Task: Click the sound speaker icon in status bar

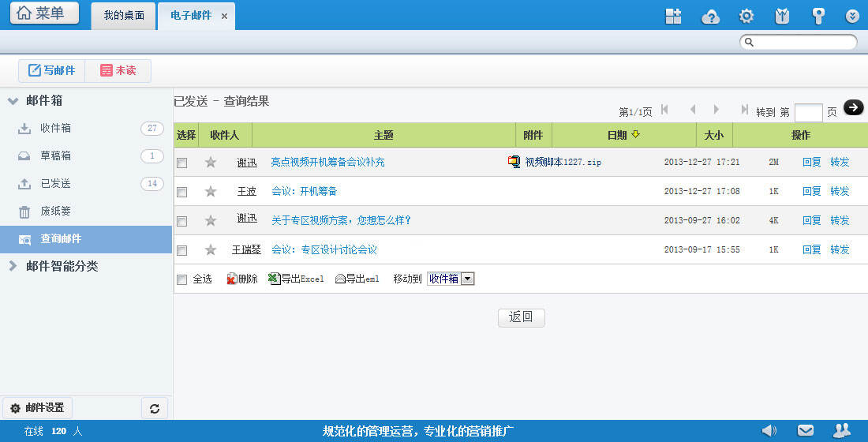Action: click(x=769, y=430)
